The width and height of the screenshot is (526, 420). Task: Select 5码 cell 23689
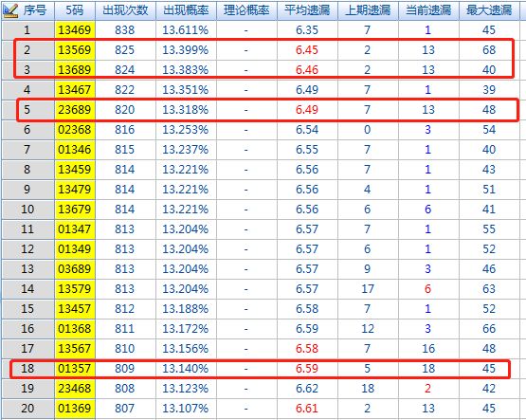pos(75,110)
